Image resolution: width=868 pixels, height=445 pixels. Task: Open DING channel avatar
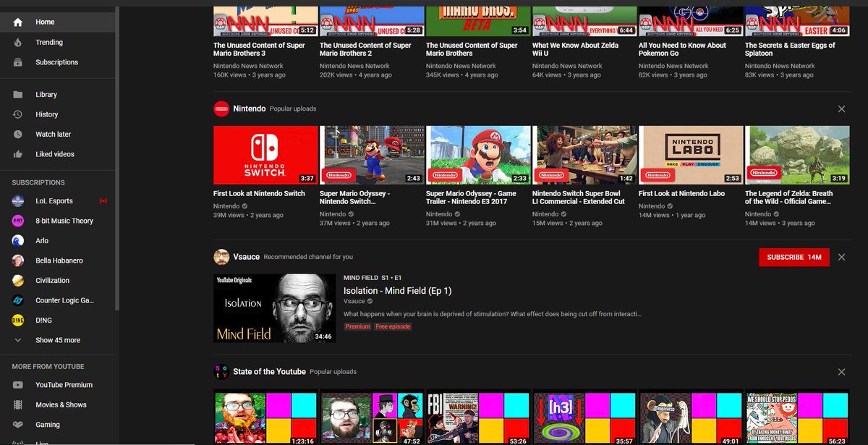click(x=18, y=321)
